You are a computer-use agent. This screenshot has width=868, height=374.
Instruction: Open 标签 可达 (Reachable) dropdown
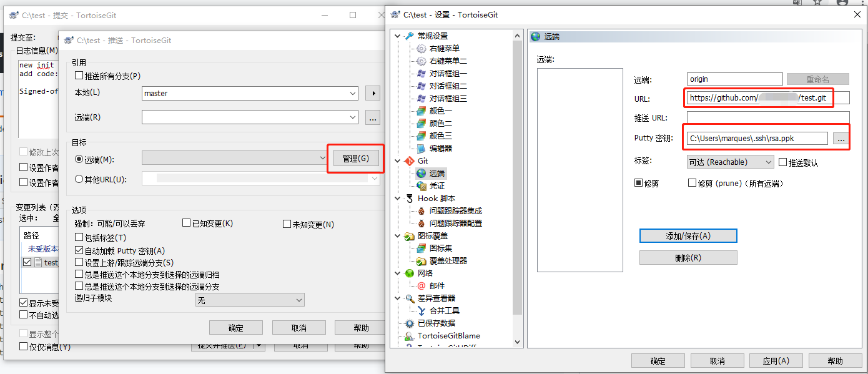click(x=730, y=162)
